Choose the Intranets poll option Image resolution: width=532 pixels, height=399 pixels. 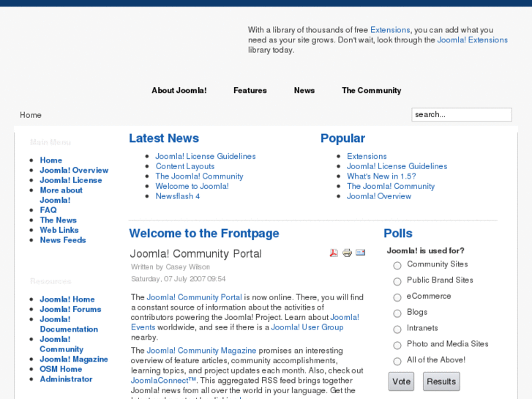[x=397, y=329]
